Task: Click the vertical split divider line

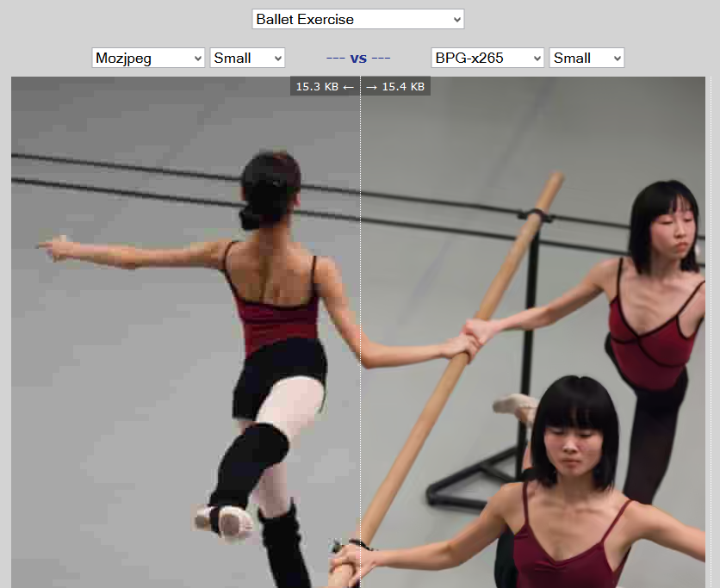Action: click(361, 332)
